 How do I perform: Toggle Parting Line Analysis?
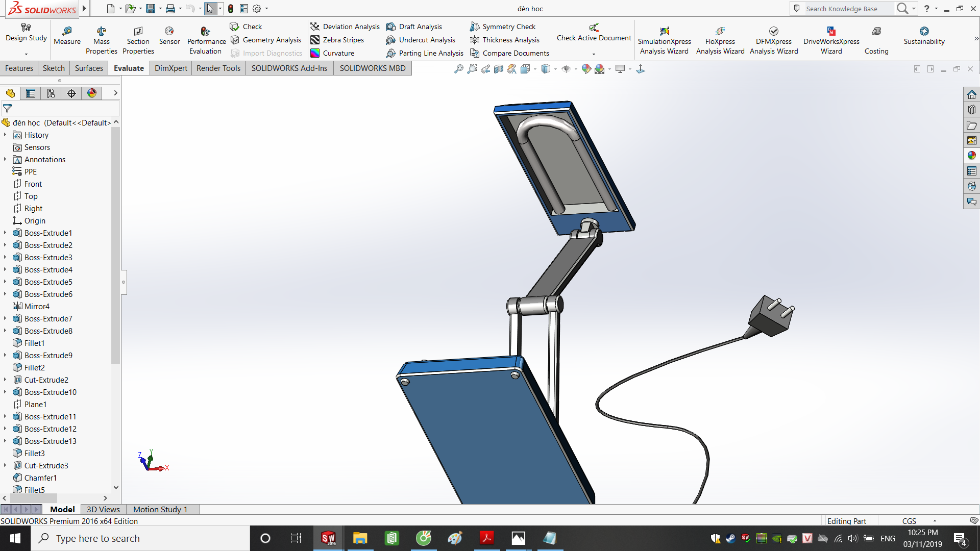[x=425, y=53]
